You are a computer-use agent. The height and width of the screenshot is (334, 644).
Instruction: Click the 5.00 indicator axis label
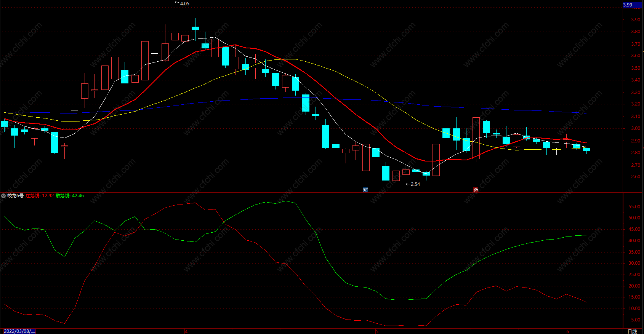click(636, 320)
